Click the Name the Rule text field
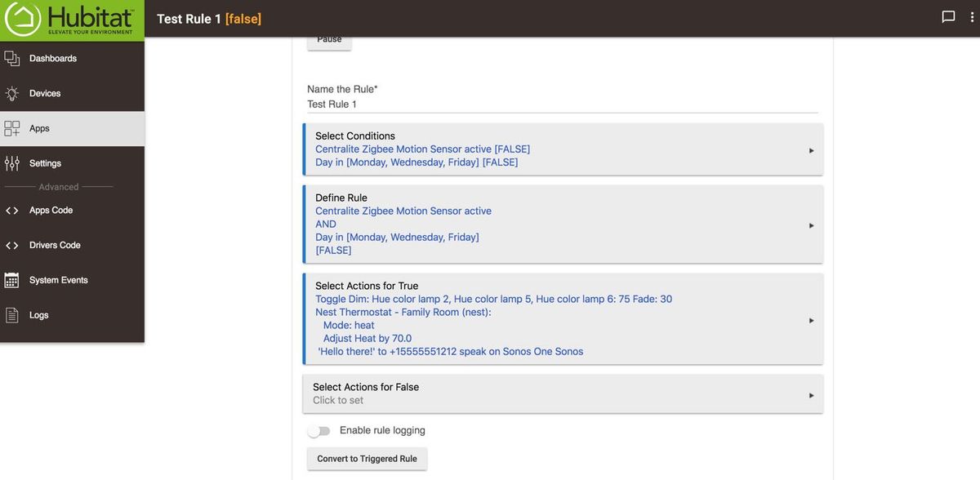 [x=562, y=104]
